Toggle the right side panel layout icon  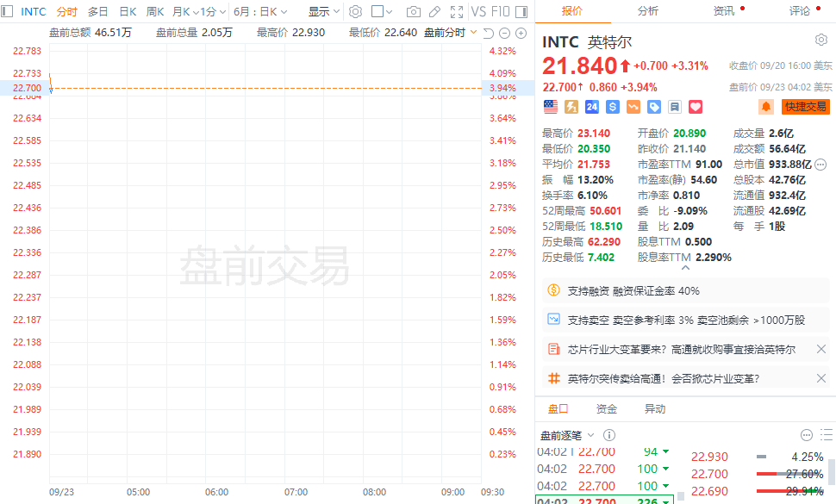coord(519,12)
